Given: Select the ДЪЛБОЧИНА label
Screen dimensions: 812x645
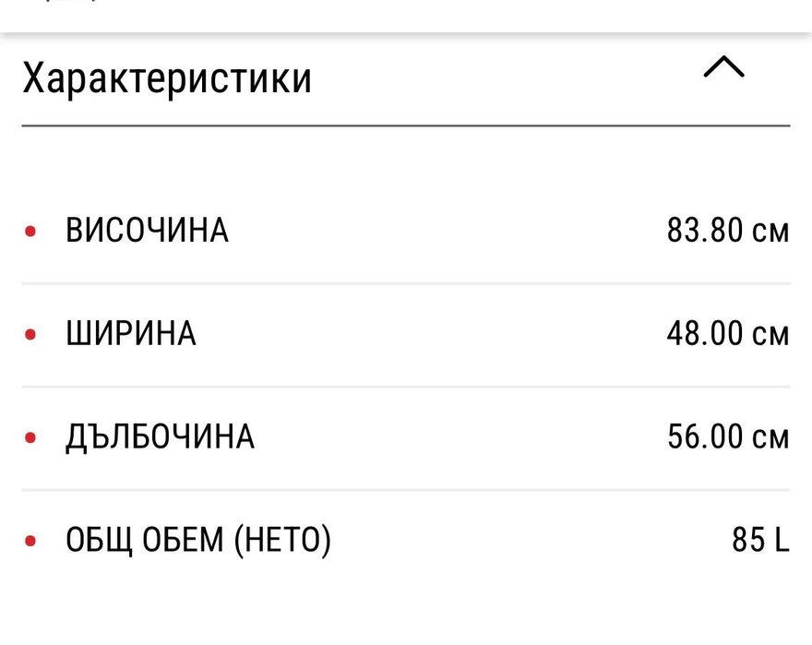Looking at the screenshot, I should [160, 436].
